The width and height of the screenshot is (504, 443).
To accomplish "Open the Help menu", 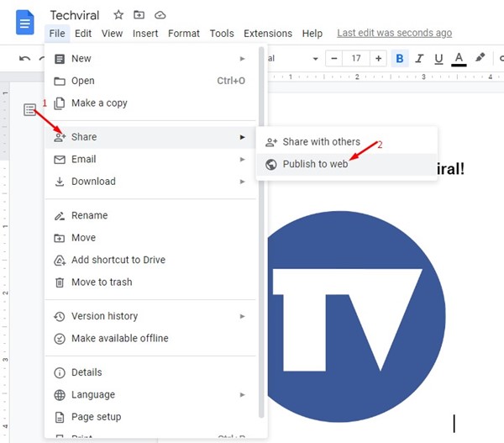I will pyautogui.click(x=312, y=34).
